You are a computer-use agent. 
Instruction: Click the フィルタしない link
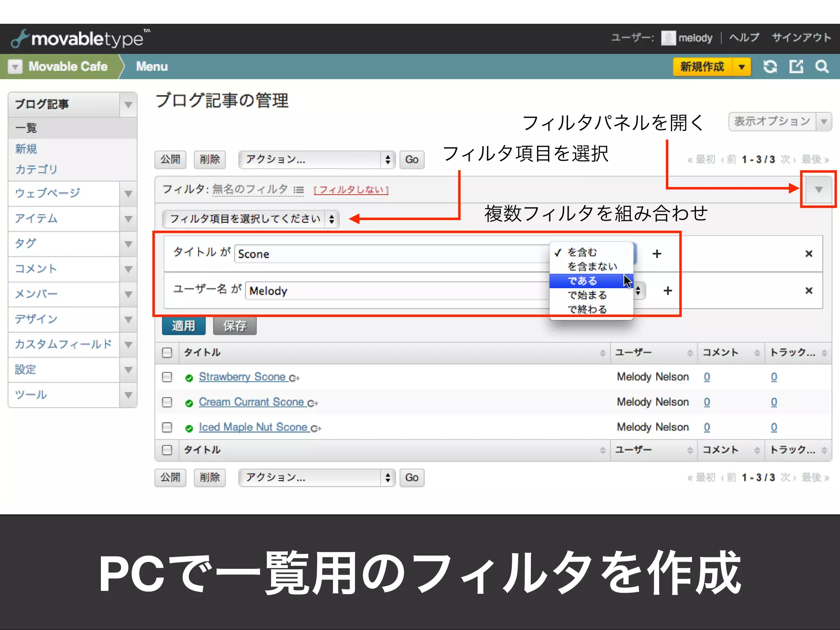pyautogui.click(x=351, y=190)
